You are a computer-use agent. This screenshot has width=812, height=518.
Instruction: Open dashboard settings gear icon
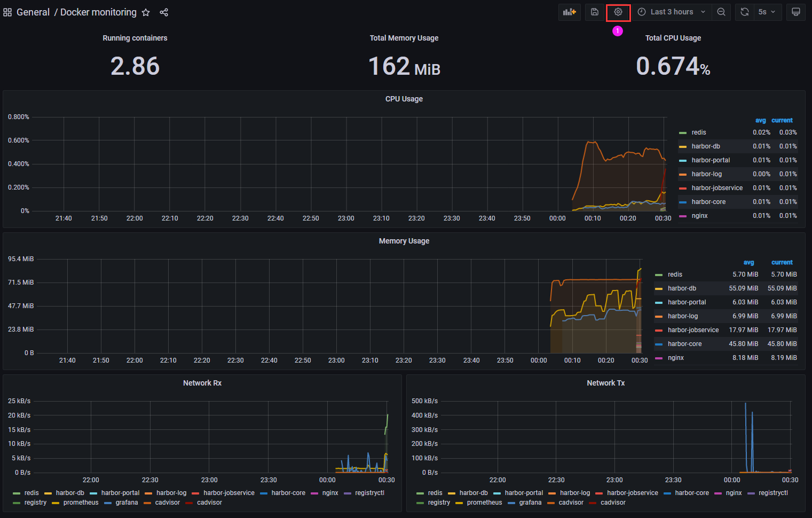tap(618, 12)
